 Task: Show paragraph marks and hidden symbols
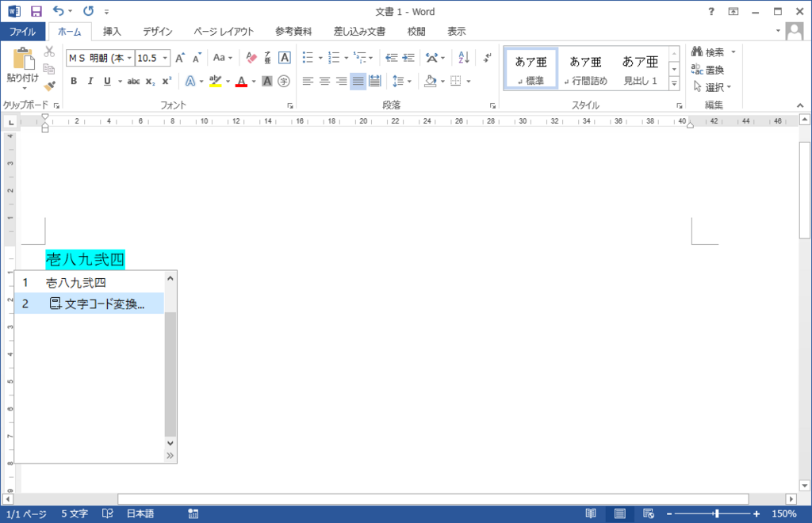[488, 57]
